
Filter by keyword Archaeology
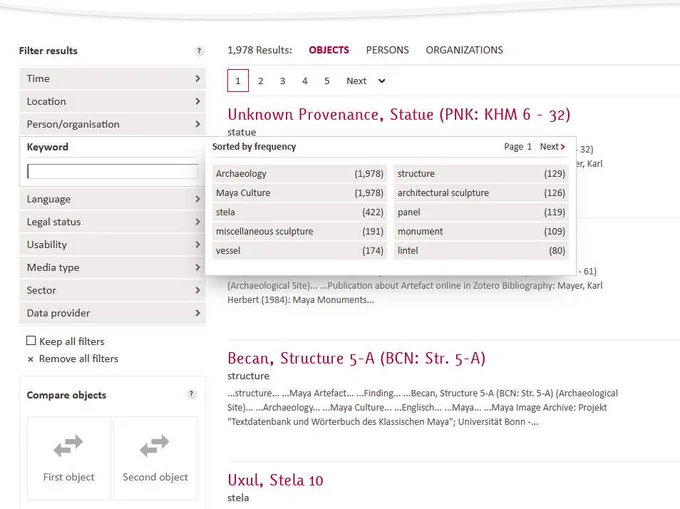(300, 173)
